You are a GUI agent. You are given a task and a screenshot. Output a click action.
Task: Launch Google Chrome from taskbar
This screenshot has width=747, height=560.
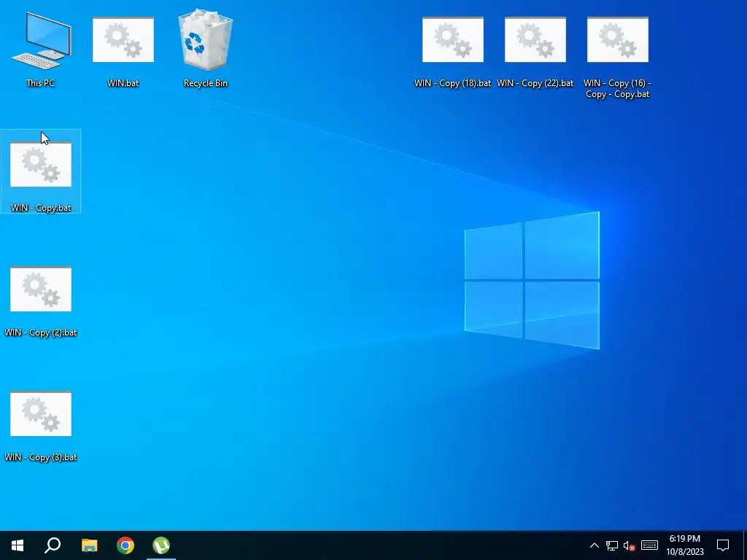tap(125, 545)
